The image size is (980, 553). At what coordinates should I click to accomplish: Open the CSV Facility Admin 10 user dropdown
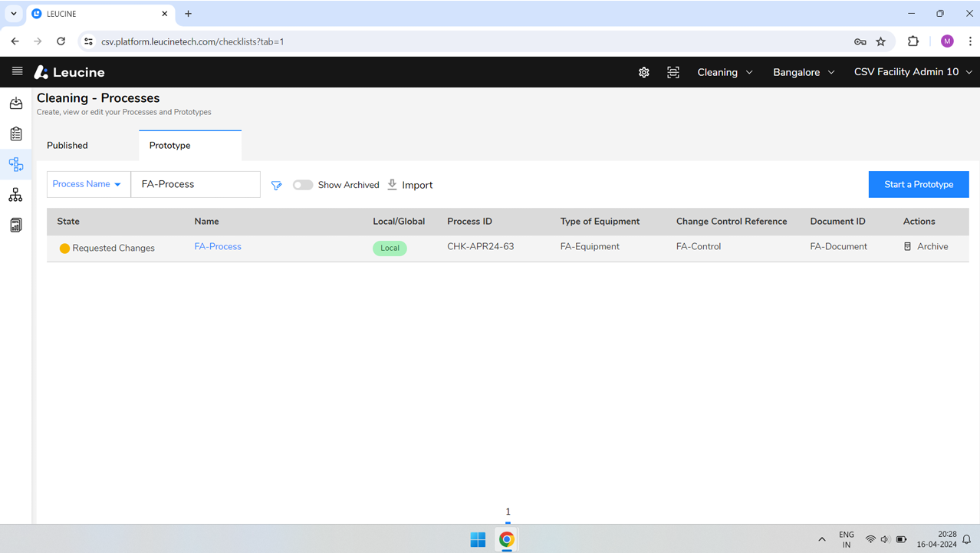click(913, 72)
